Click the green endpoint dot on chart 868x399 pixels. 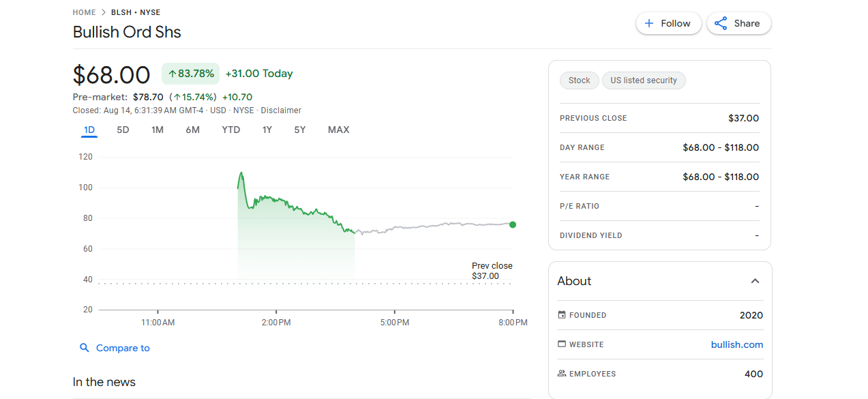513,224
